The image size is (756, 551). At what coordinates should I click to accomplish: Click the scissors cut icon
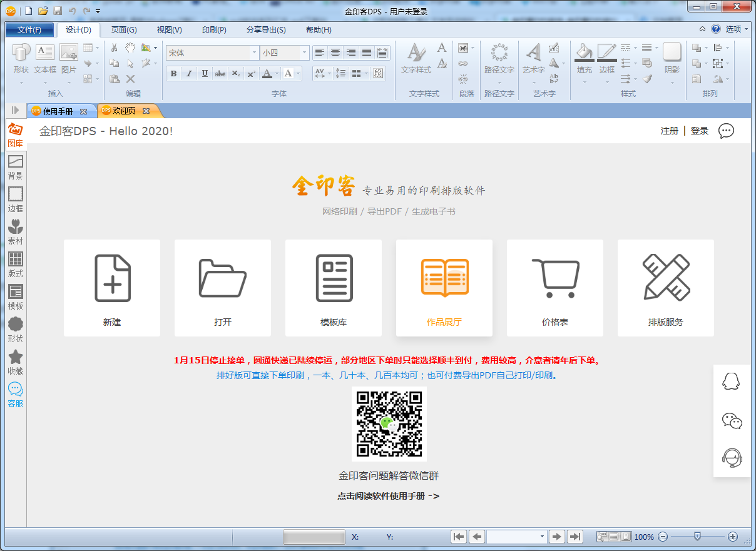coord(115,48)
